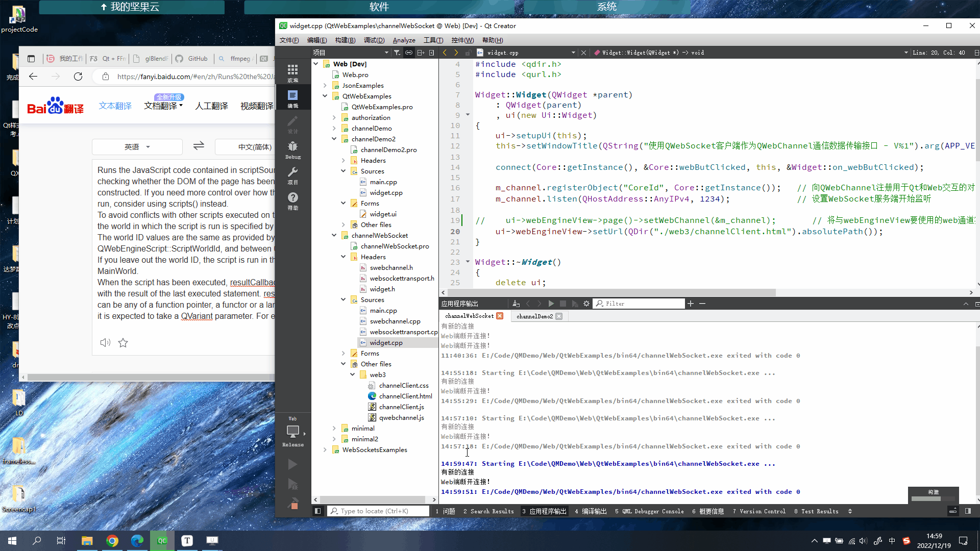Open the 构建(B) build menu
The height and width of the screenshot is (551, 980).
(x=345, y=40)
